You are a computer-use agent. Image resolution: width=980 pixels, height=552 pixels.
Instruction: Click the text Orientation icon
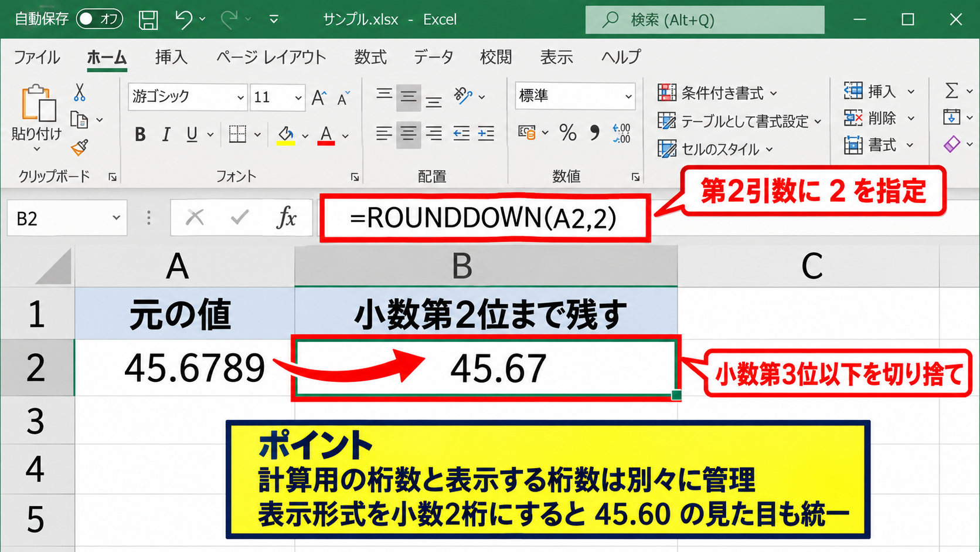[463, 96]
